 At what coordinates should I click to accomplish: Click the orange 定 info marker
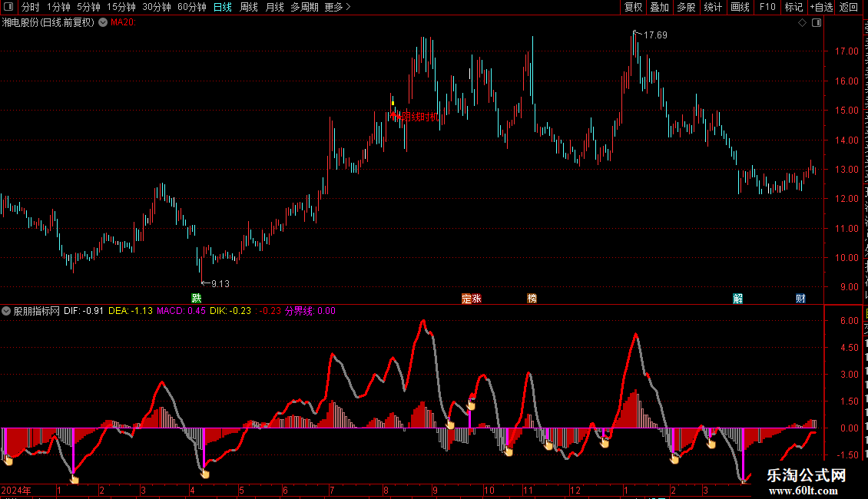[x=466, y=299]
